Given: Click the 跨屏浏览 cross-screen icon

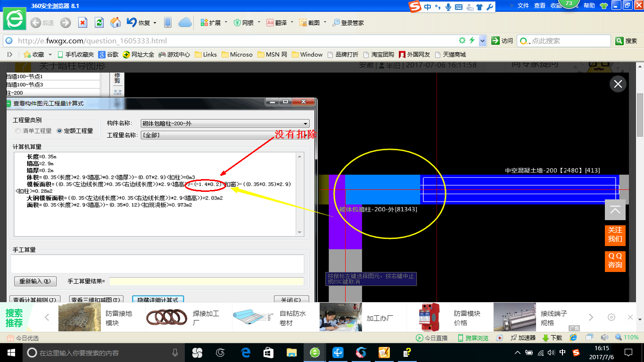Looking at the screenshot, I should 473,338.
